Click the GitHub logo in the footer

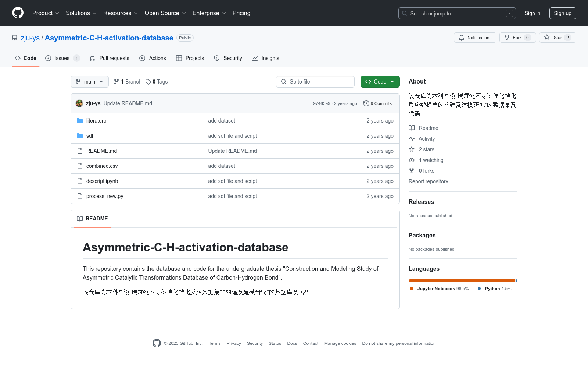pyautogui.click(x=157, y=343)
